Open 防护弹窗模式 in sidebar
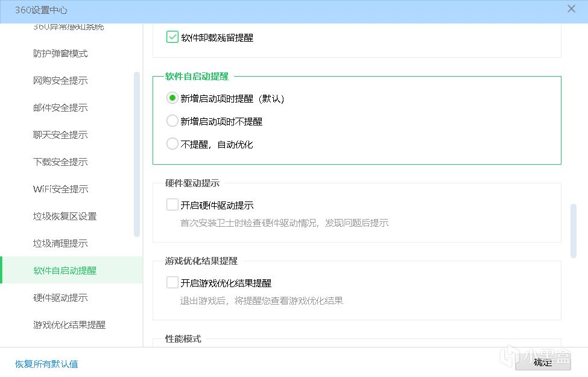Screen dimensions: 588x377 pyautogui.click(x=60, y=54)
